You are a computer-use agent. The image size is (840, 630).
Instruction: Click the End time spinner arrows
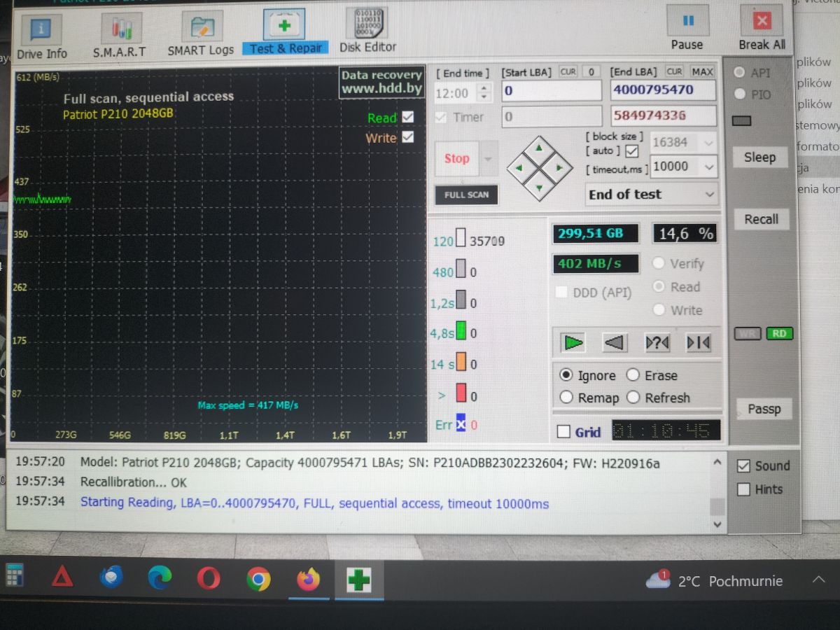[484, 92]
